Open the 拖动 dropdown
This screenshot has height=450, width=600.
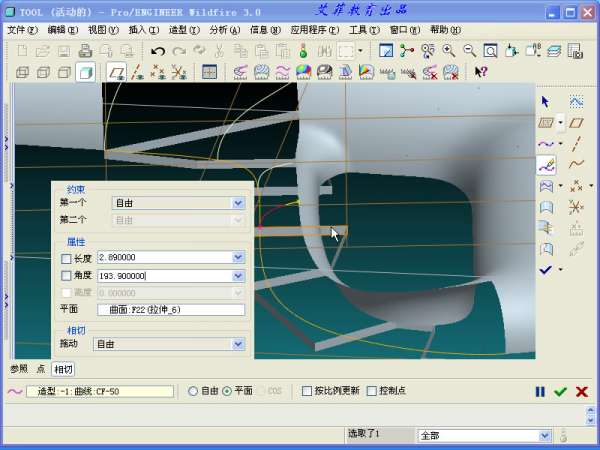(238, 344)
